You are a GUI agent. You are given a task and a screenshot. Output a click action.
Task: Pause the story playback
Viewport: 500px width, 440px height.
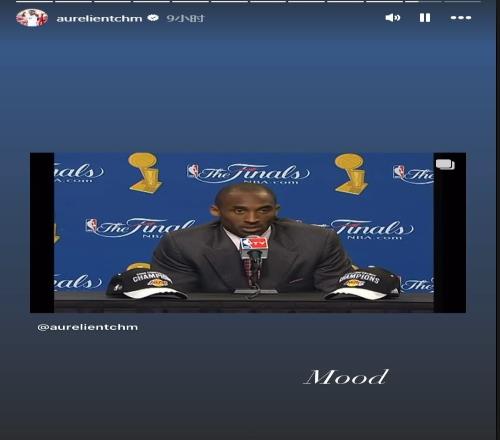tap(425, 18)
